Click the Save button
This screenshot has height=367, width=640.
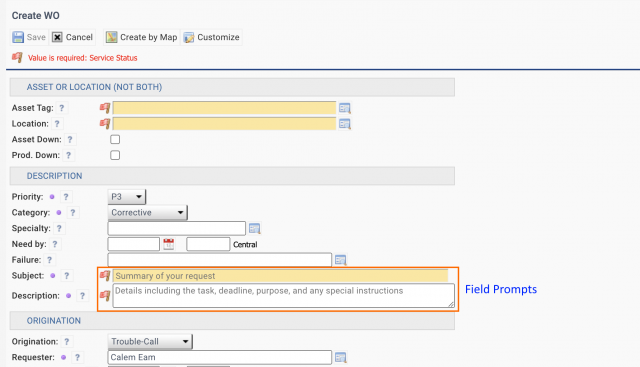coord(29,37)
